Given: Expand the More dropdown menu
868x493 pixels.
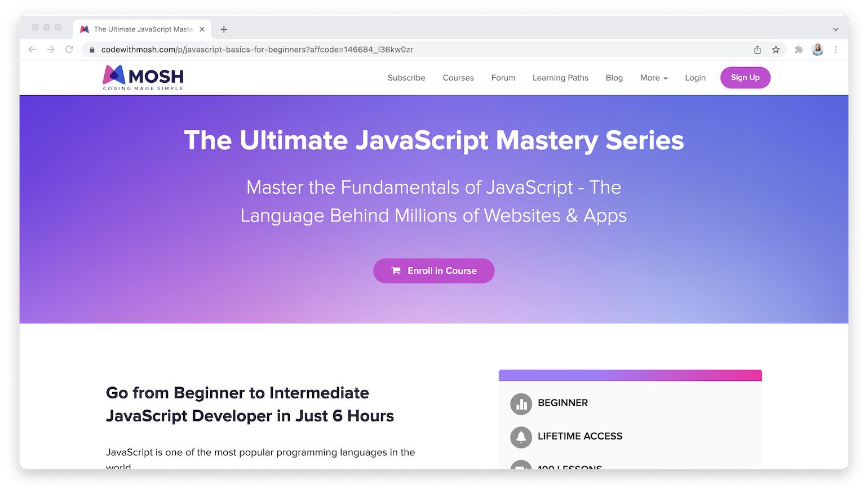Looking at the screenshot, I should point(653,78).
